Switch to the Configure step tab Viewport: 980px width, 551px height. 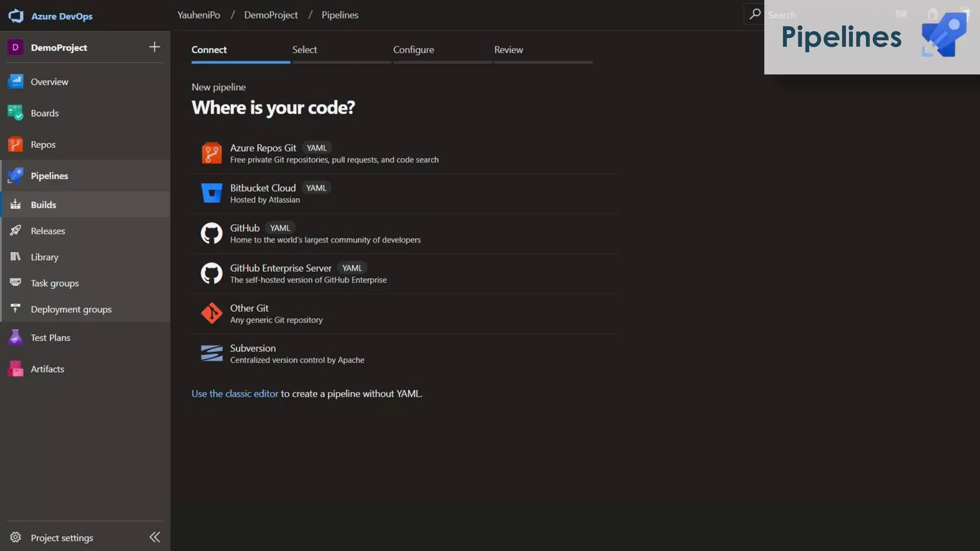413,50
